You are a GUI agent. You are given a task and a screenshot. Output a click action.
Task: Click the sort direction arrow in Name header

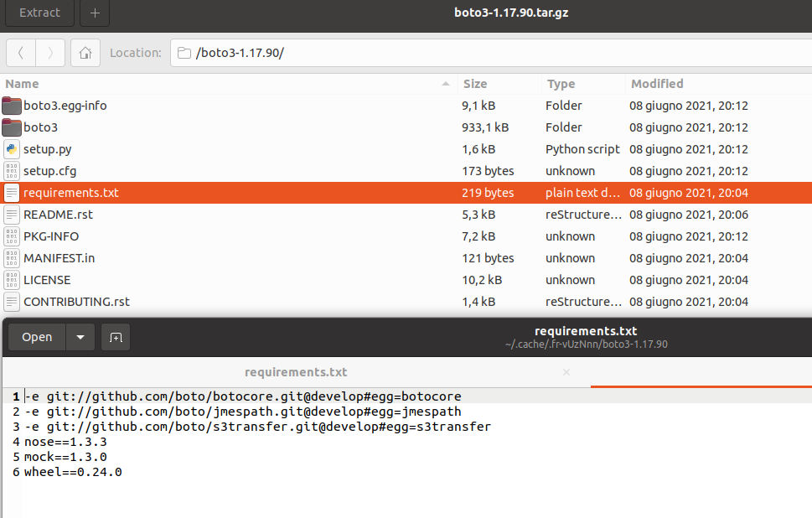coord(445,84)
